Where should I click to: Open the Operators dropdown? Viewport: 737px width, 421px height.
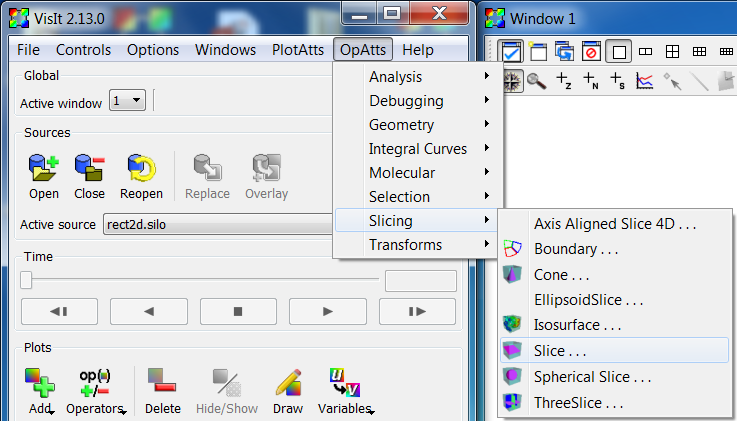[x=96, y=392]
